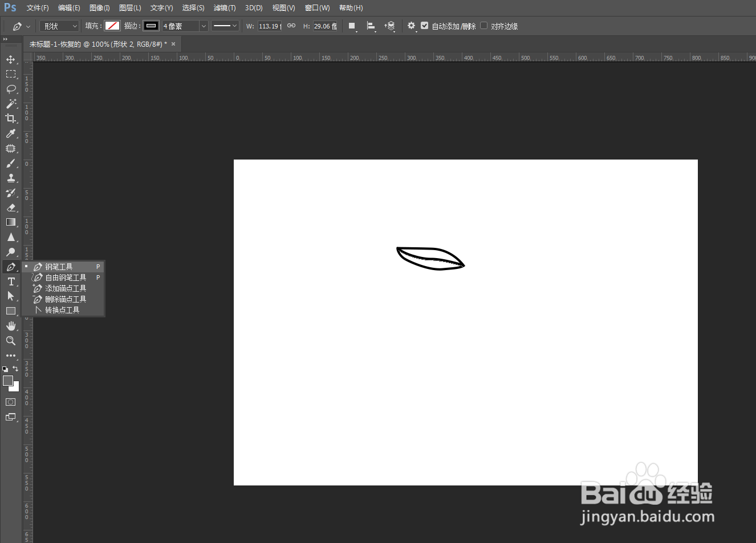
Task: Select the Lasso tool
Action: click(x=11, y=89)
